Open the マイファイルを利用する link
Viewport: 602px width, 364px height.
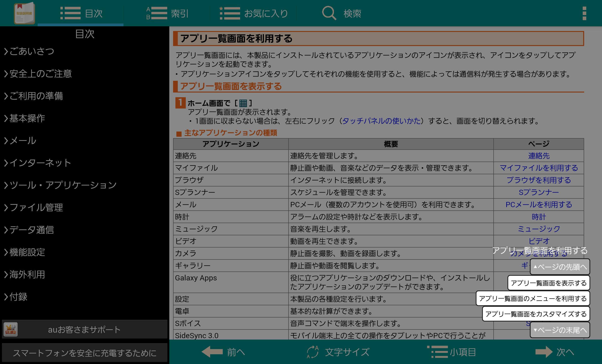click(x=539, y=168)
